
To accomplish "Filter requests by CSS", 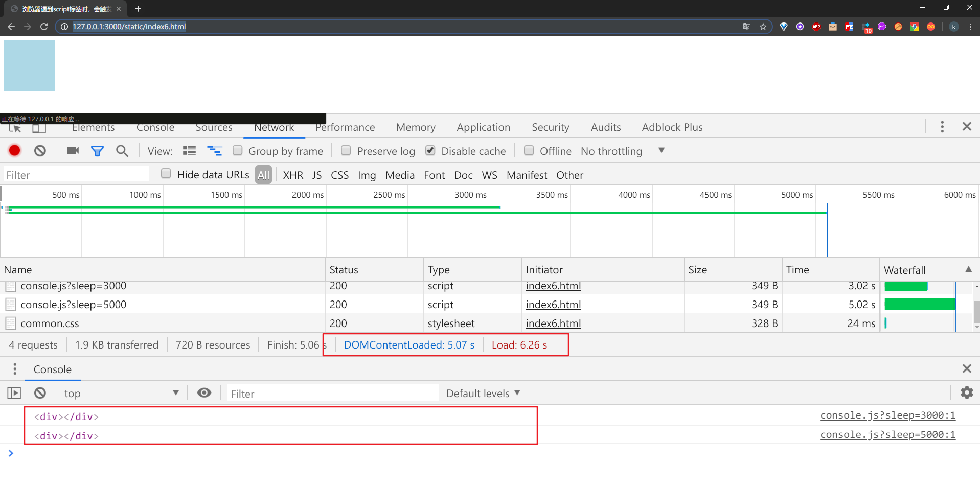I will (x=339, y=175).
